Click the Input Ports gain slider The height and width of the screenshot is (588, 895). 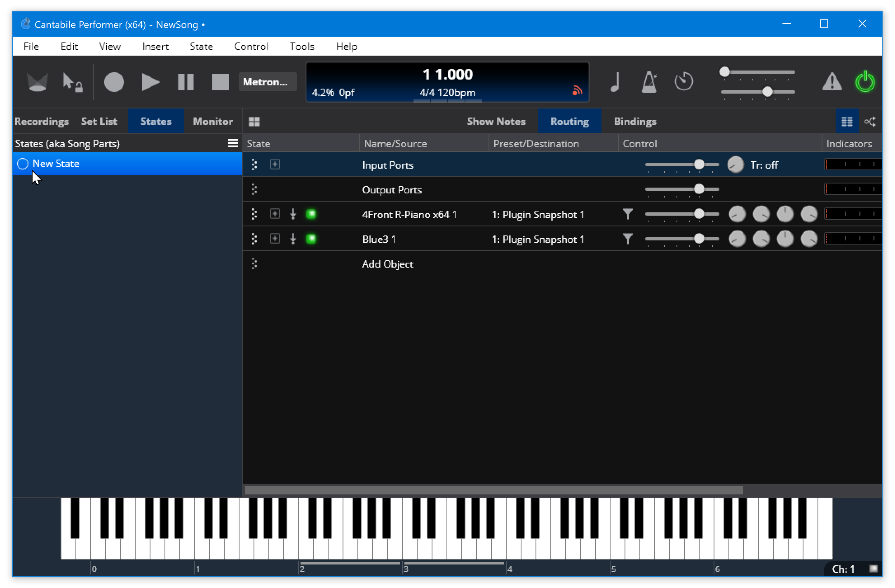click(682, 165)
